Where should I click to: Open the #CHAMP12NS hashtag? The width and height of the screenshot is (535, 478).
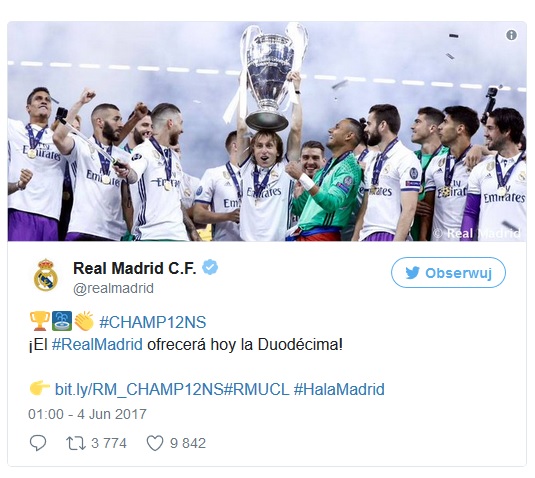153,322
